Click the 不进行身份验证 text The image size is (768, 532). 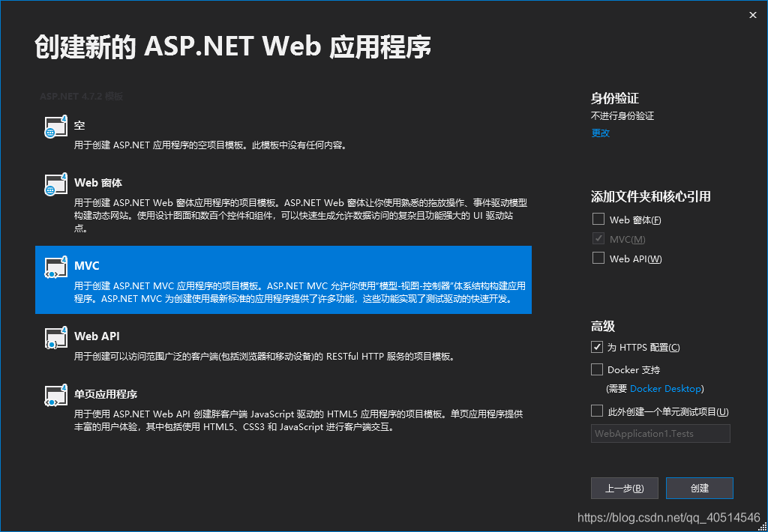tap(622, 116)
